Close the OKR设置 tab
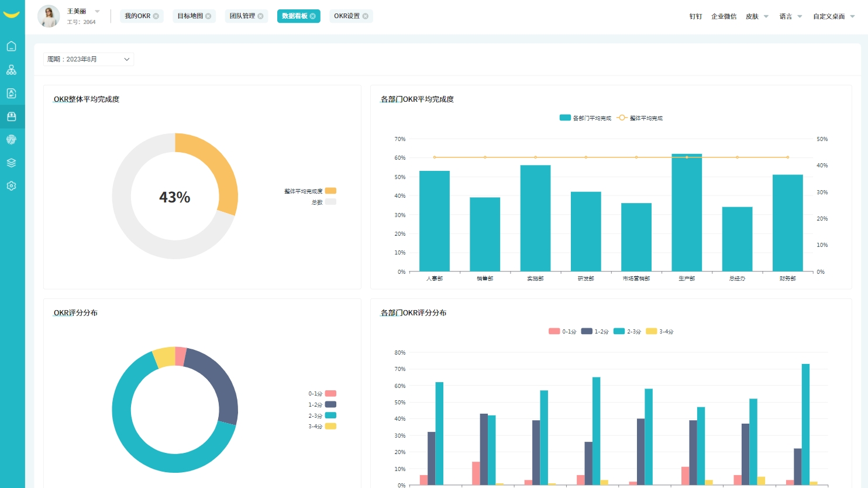The image size is (868, 488). (x=366, y=16)
